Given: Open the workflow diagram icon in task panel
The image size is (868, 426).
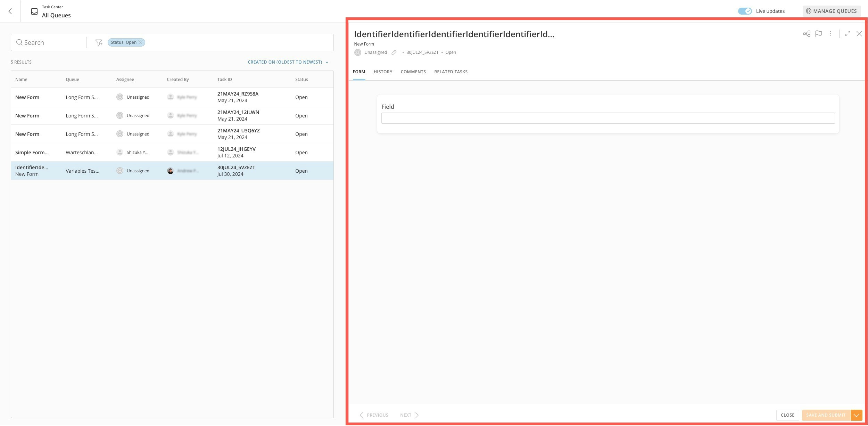Looking at the screenshot, I should point(807,34).
